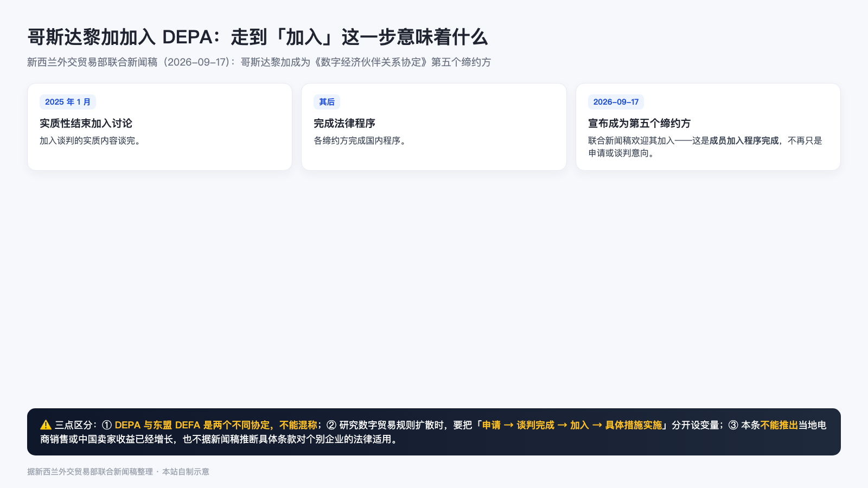
Task: Select the "2025 年 1 月" date badge
Action: 68,102
